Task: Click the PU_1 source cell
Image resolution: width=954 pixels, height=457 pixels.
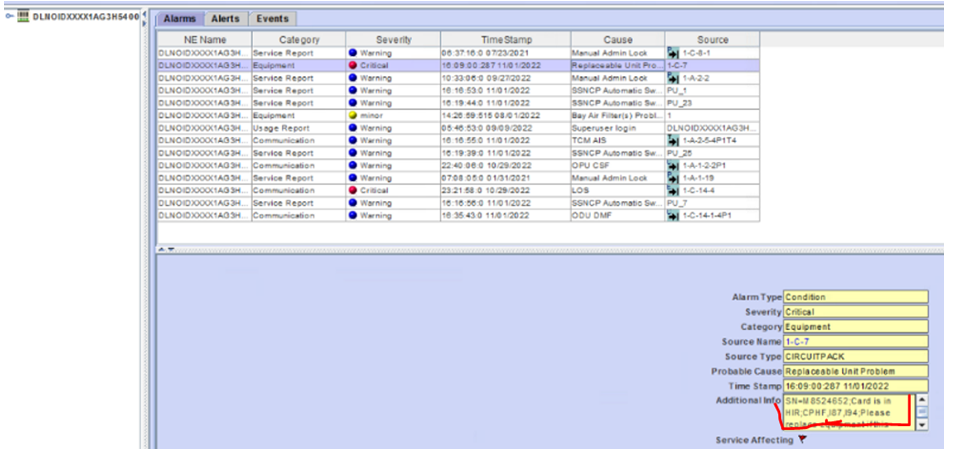Action: point(712,91)
